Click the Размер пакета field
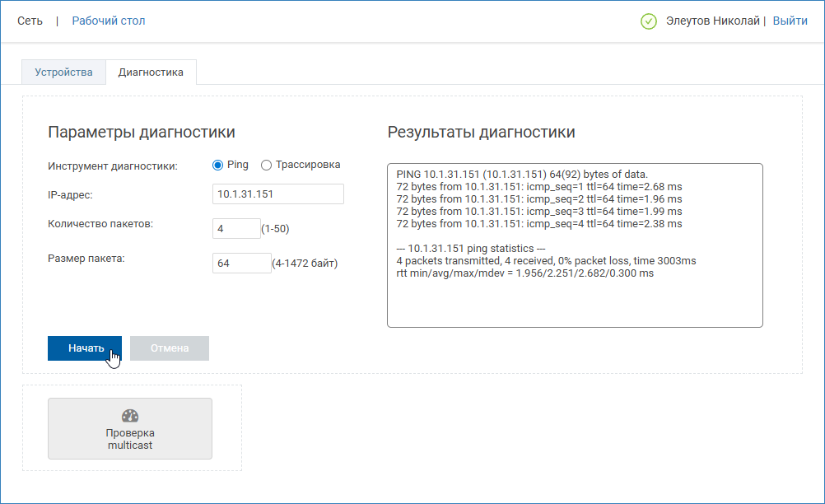Image resolution: width=825 pixels, height=504 pixels. point(241,264)
